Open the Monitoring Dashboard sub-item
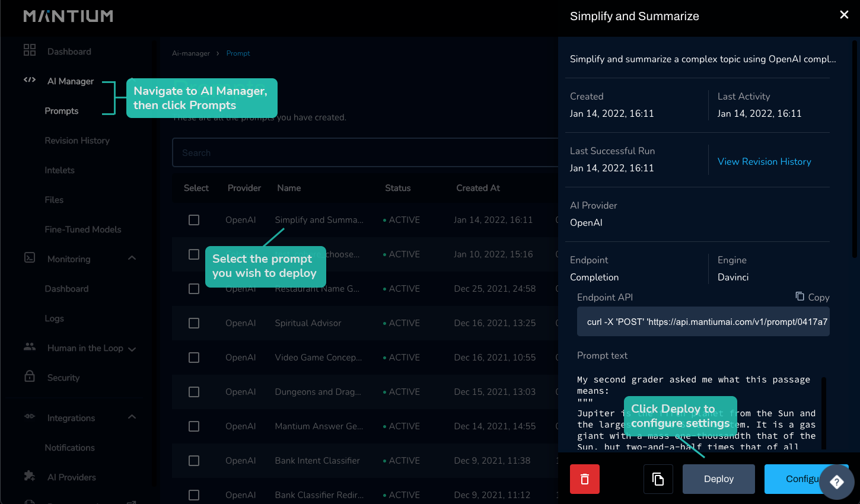 (66, 289)
